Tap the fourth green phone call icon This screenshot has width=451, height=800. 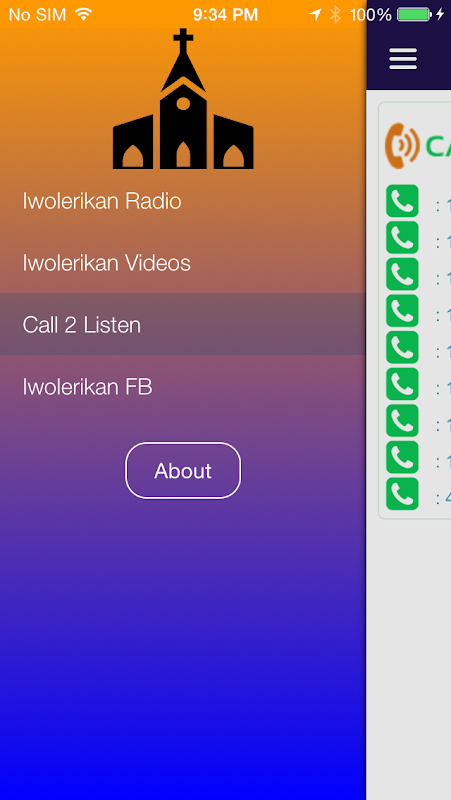pyautogui.click(x=402, y=311)
